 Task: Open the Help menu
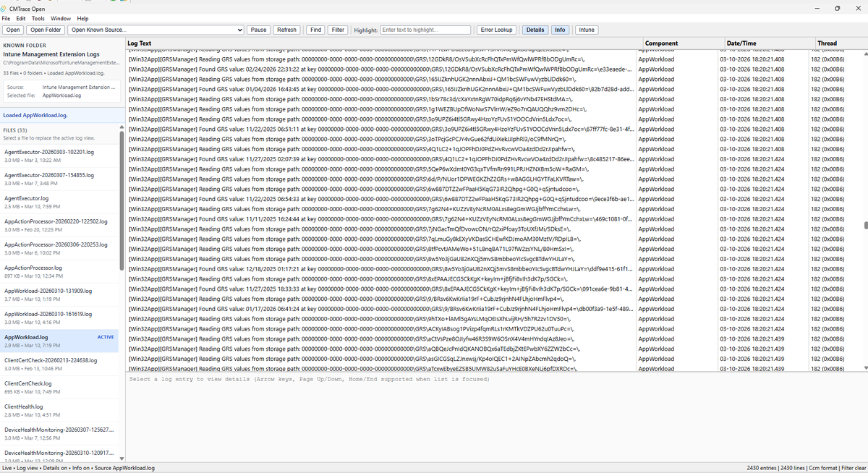(82, 18)
